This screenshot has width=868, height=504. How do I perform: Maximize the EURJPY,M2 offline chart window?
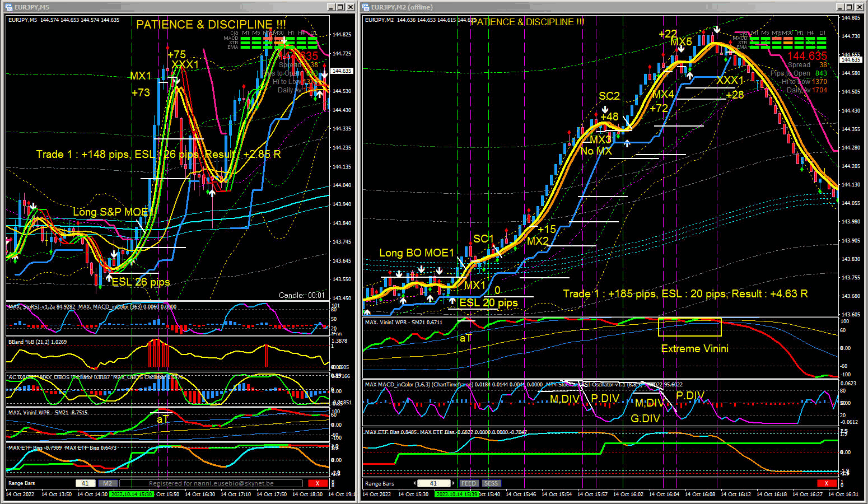click(x=850, y=7)
